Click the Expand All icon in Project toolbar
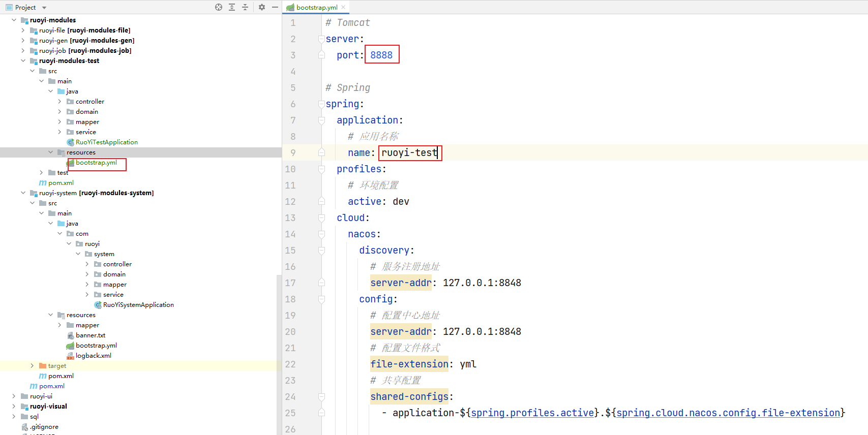 [x=232, y=7]
